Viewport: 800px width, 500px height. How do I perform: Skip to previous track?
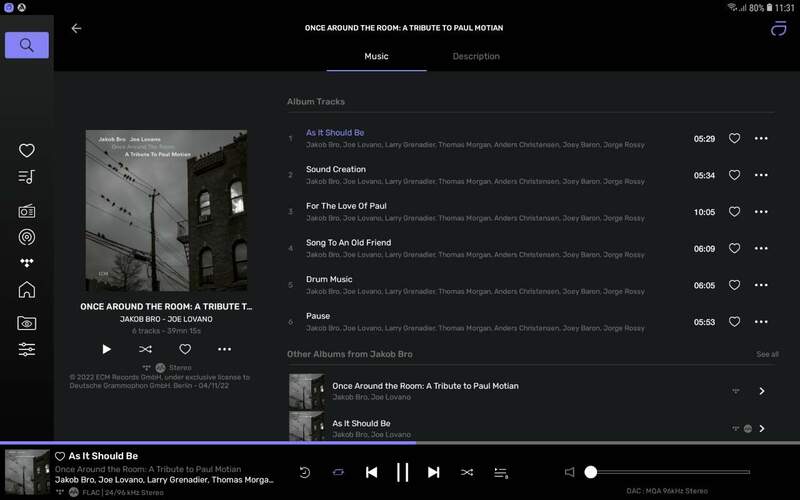pyautogui.click(x=371, y=472)
